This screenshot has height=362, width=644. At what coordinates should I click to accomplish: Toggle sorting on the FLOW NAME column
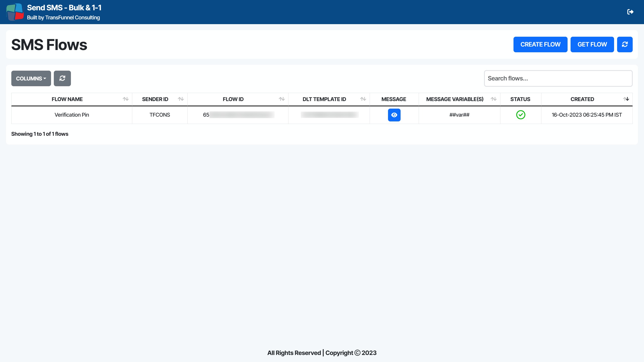click(126, 99)
